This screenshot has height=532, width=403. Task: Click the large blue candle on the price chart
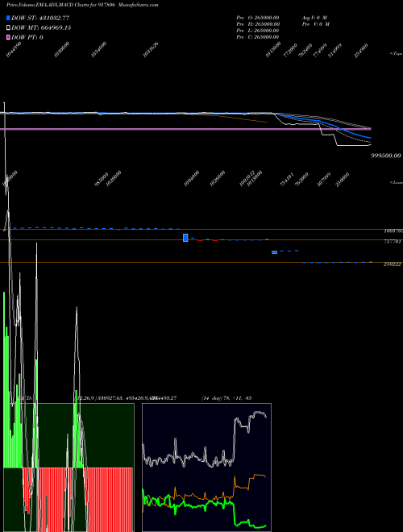185,238
